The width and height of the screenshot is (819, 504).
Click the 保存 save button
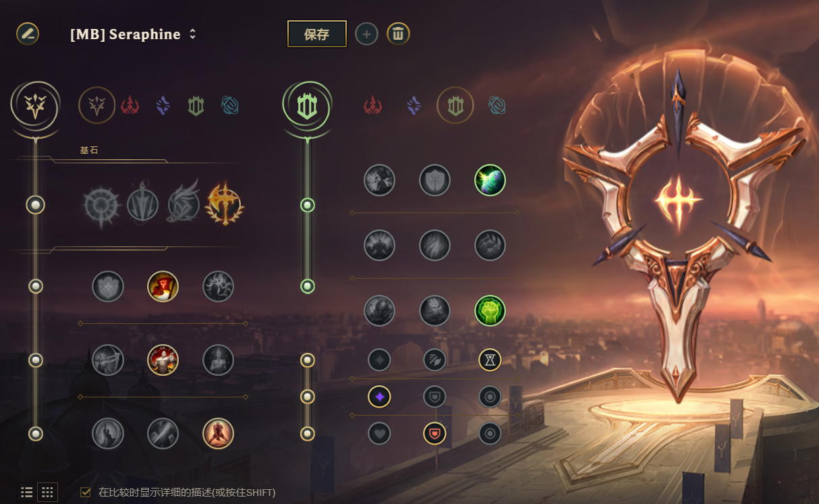[x=317, y=34]
